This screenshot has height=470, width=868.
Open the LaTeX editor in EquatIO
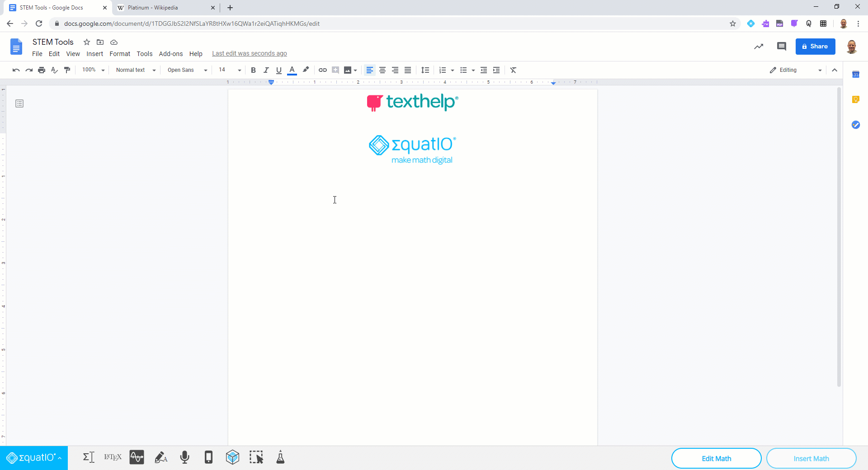coord(113,457)
